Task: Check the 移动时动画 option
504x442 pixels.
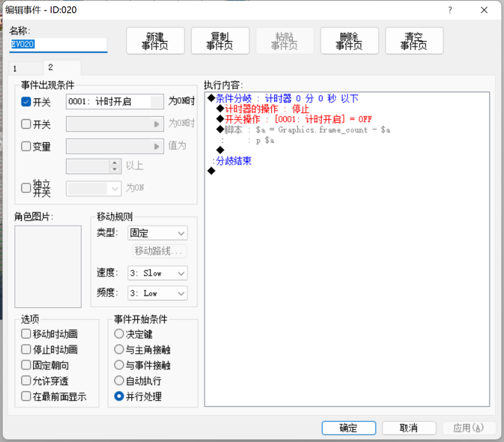Action: [x=26, y=334]
